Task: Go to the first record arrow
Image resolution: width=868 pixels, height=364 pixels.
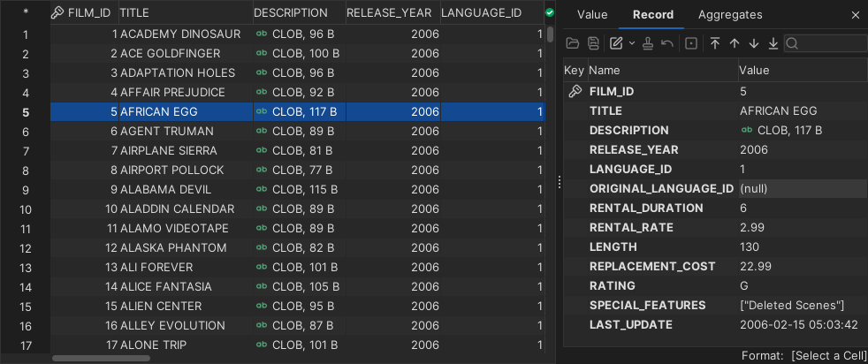Action: (715, 43)
